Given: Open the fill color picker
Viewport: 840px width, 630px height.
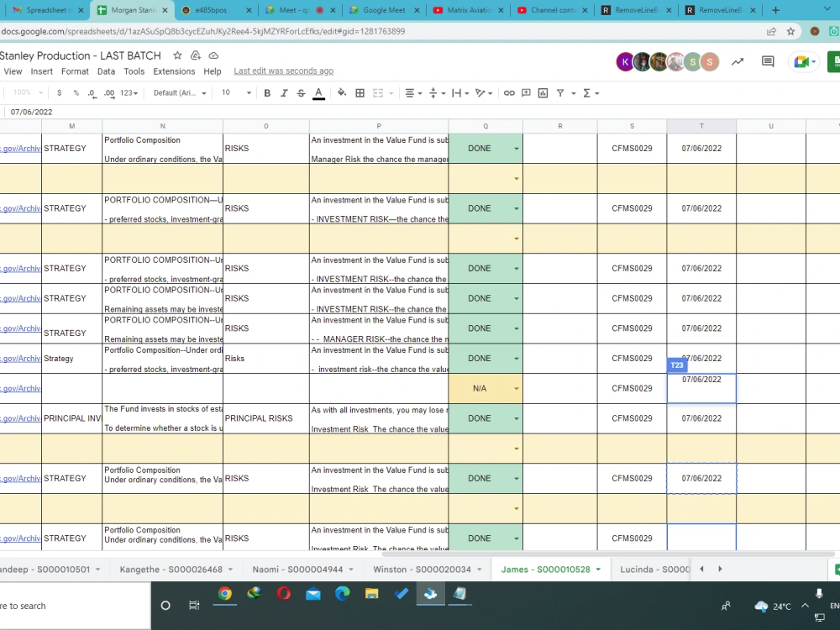Looking at the screenshot, I should (x=341, y=93).
